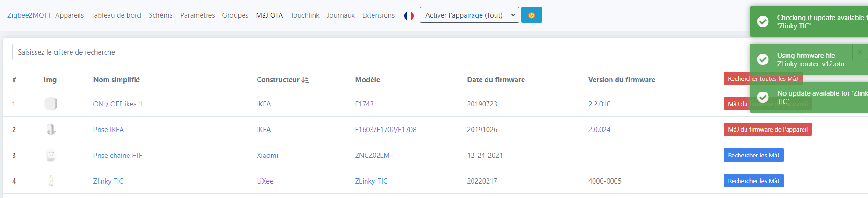This screenshot has width=868, height=198.
Task: Click the ON / OFF ikea 1 device image
Action: (x=51, y=104)
